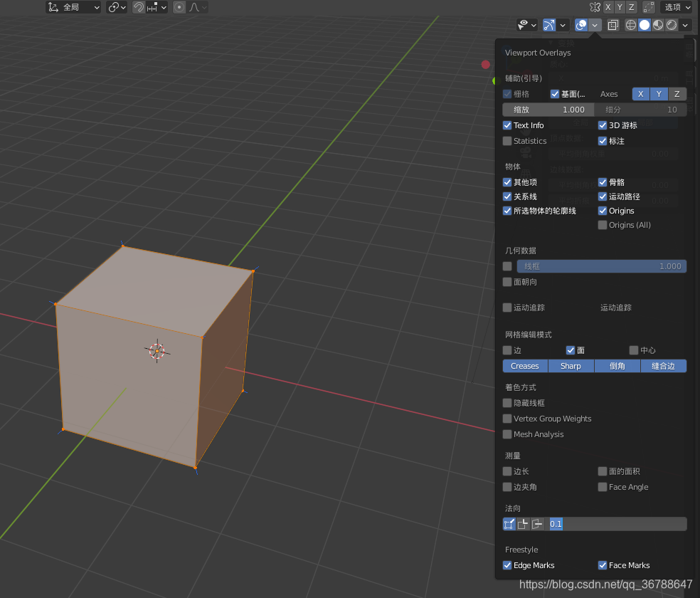Toggle the viewport overlays icon
Image resolution: width=700 pixels, height=598 pixels.
click(x=581, y=25)
